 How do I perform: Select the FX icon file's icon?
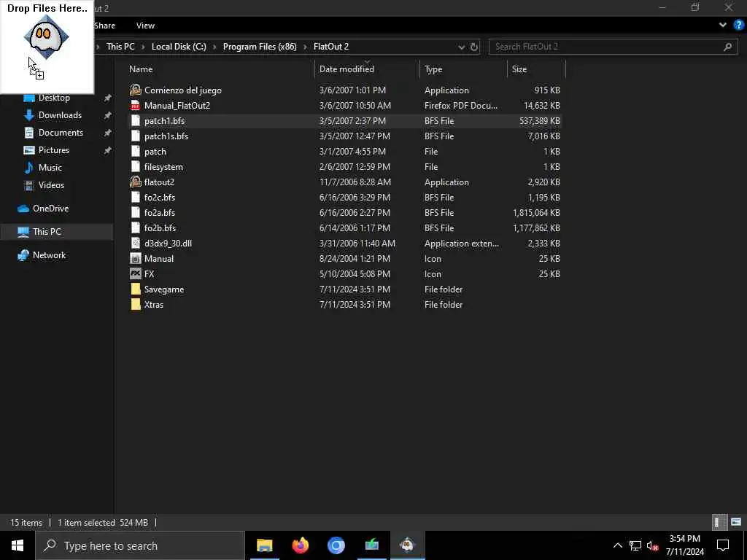click(136, 274)
